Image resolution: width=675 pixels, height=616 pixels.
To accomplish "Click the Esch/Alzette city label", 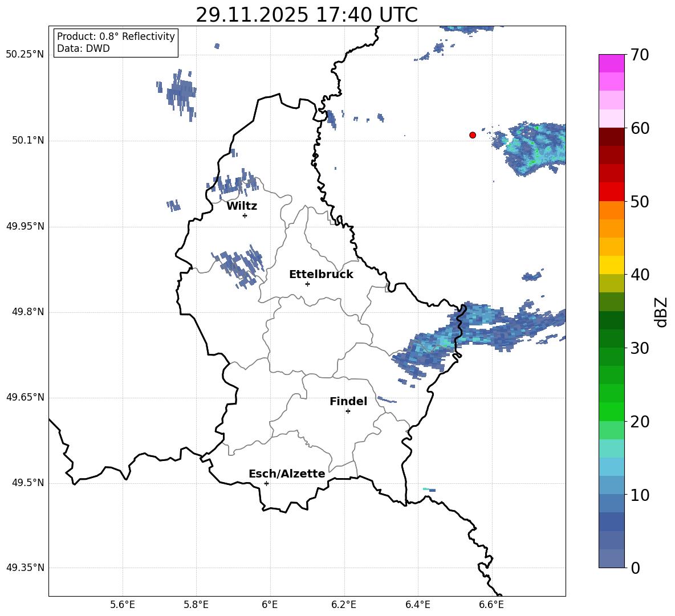I will point(287,474).
